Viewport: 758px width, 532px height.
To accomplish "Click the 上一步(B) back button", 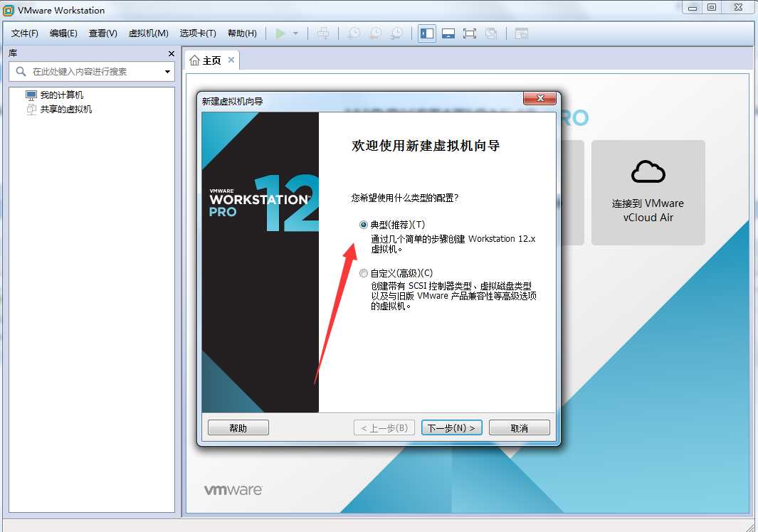I will (384, 427).
